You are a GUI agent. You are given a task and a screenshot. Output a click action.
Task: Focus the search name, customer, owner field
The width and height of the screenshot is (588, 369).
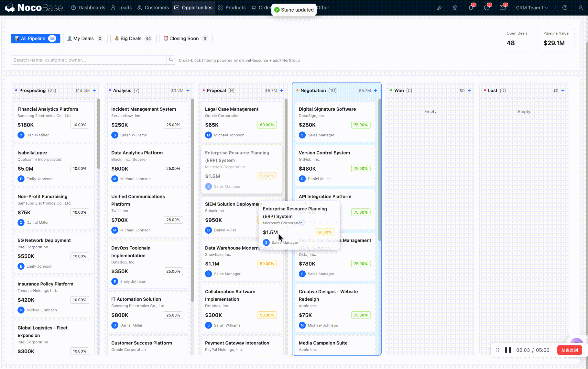click(89, 60)
